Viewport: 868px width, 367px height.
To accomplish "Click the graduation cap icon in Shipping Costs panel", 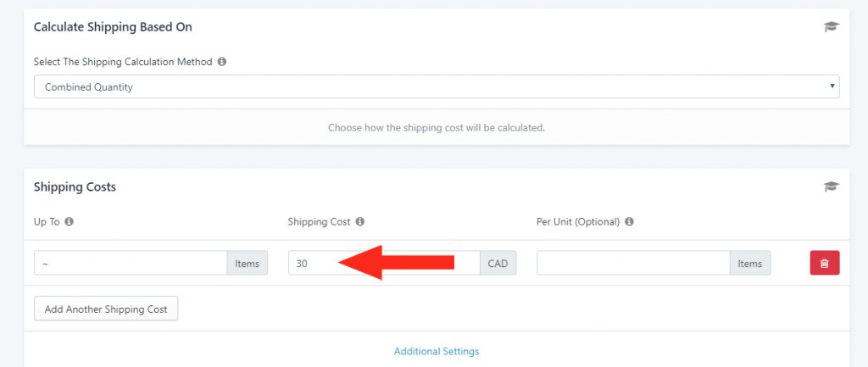I will click(x=831, y=186).
